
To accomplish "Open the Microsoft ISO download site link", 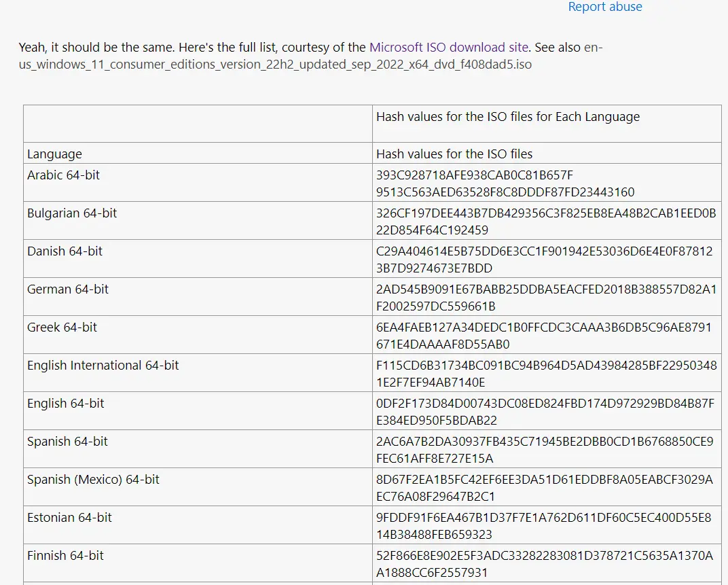I will pos(448,48).
